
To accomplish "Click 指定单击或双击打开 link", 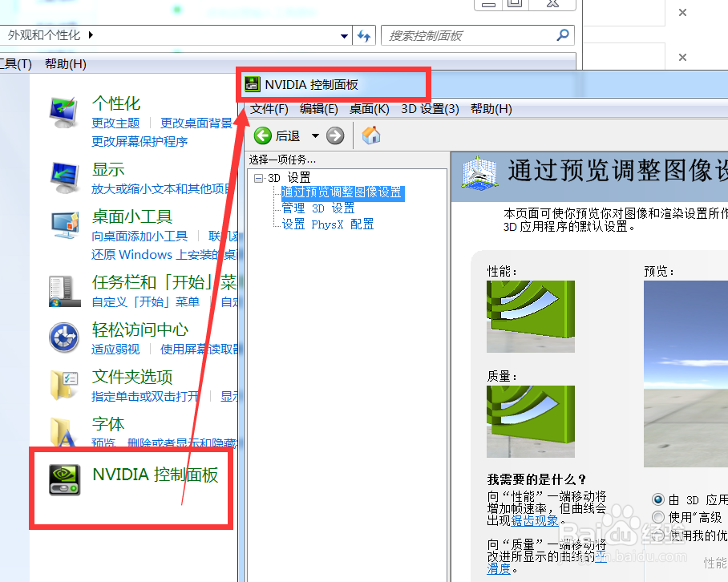I will [145, 396].
